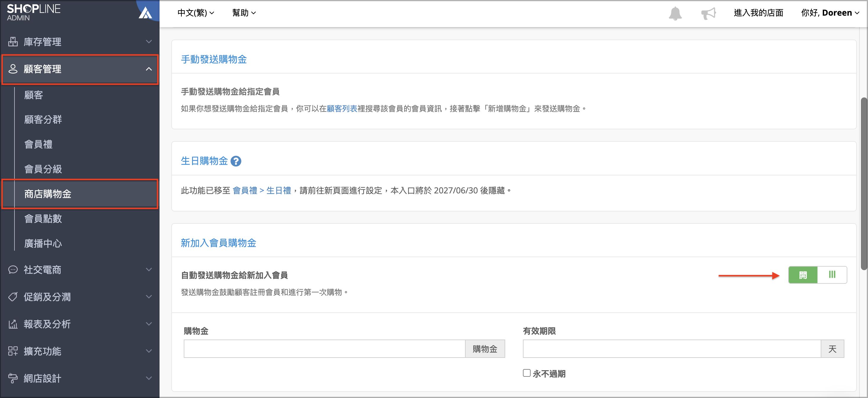Click the 顧客管理 person icon
Viewport: 868px width, 398px height.
point(13,69)
